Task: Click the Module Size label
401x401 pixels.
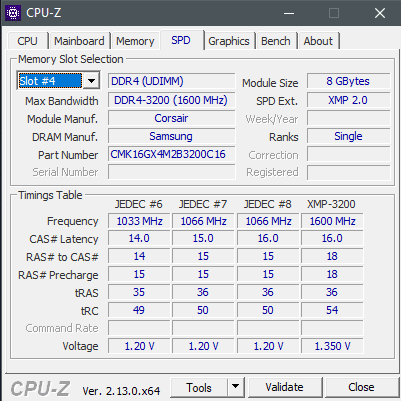Action: (x=270, y=83)
